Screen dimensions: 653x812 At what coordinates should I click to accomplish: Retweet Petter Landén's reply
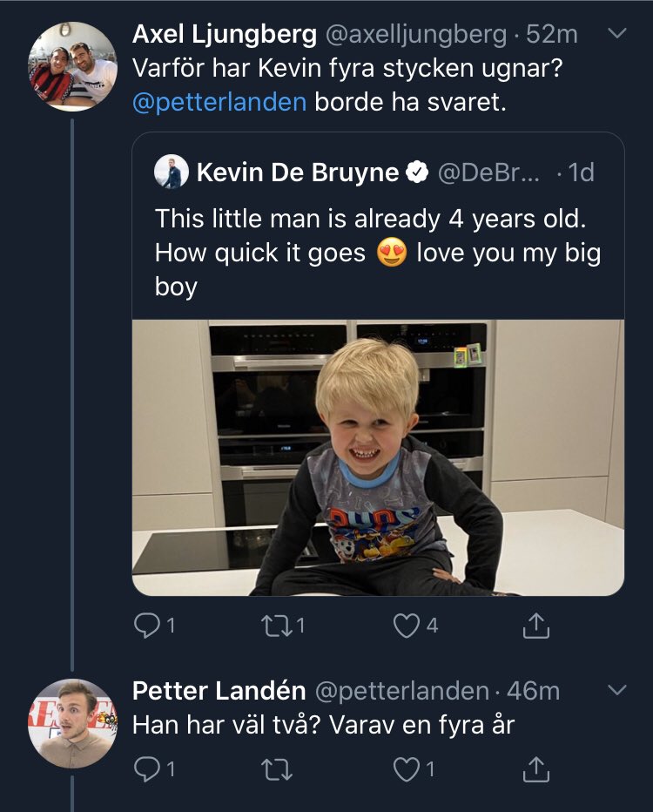click(x=277, y=769)
